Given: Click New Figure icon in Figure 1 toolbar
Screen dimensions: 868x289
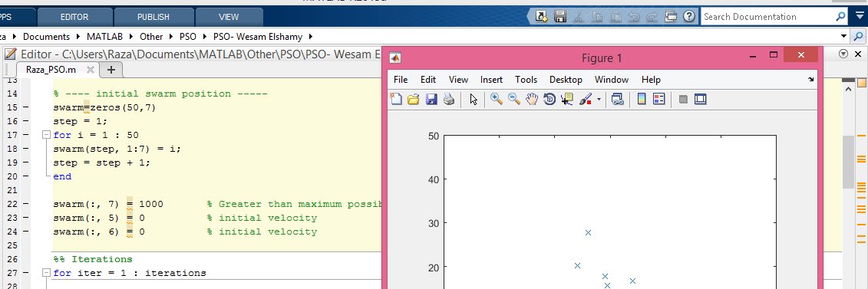Looking at the screenshot, I should click(396, 100).
